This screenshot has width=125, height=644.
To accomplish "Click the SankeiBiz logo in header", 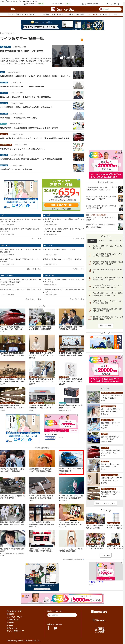I will [62, 9].
